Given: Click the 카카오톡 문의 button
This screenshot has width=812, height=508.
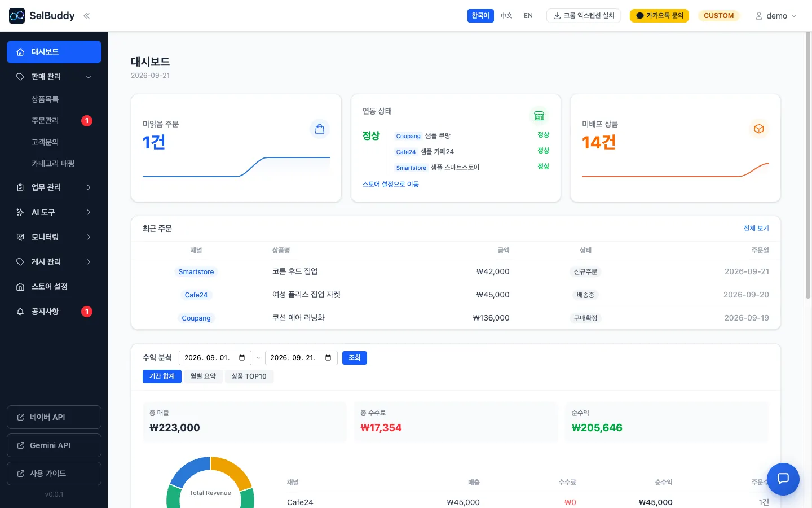Looking at the screenshot, I should 659,16.
